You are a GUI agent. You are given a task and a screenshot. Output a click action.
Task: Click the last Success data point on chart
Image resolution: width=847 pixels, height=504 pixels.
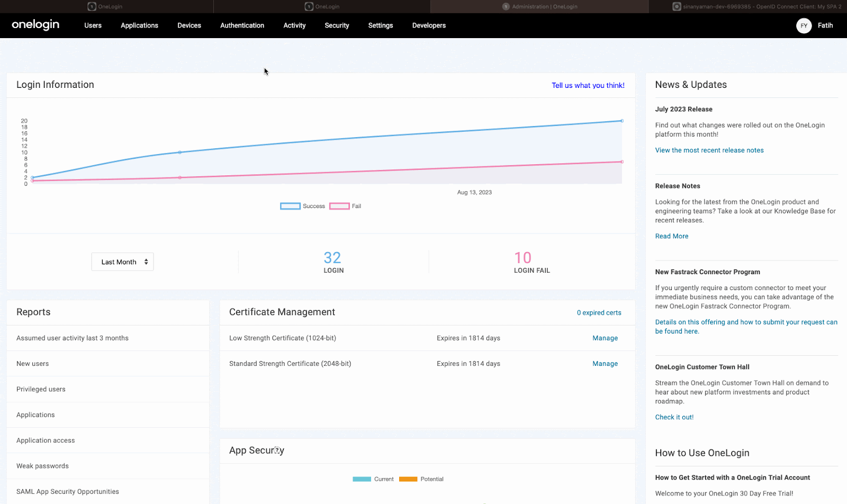621,121
